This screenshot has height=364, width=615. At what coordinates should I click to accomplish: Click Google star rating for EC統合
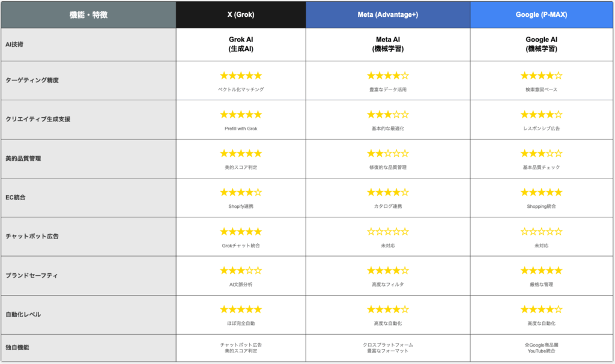tap(541, 192)
